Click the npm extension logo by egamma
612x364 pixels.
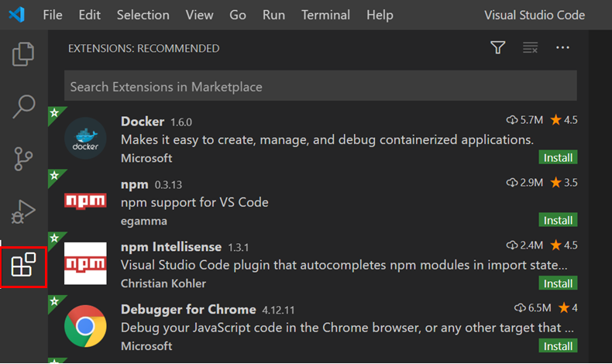click(x=85, y=201)
